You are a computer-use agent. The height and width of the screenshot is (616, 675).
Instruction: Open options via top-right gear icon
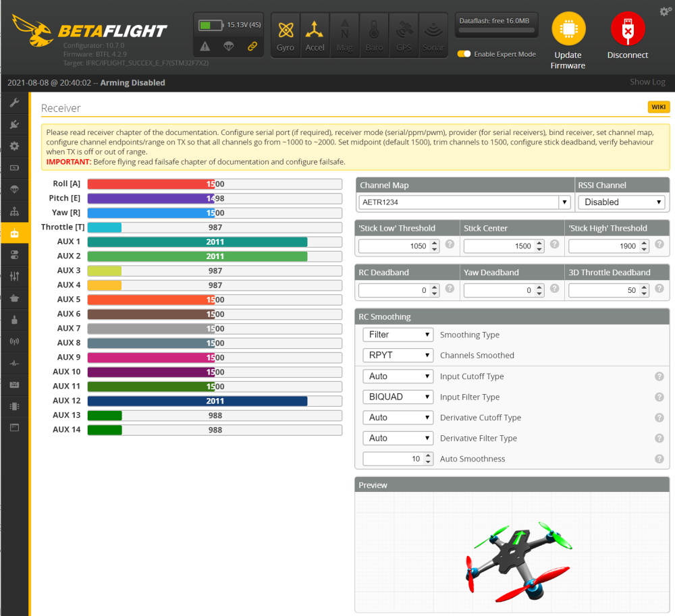[665, 11]
